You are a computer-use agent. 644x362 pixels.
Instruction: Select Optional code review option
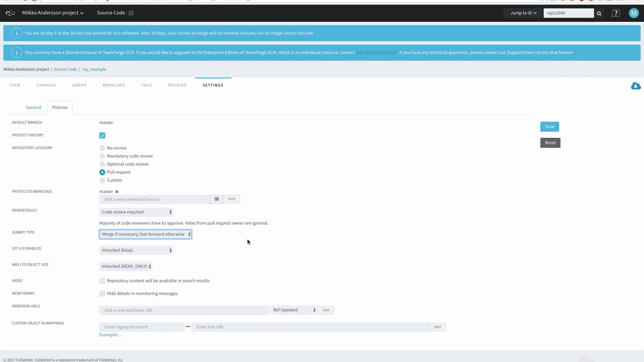102,164
